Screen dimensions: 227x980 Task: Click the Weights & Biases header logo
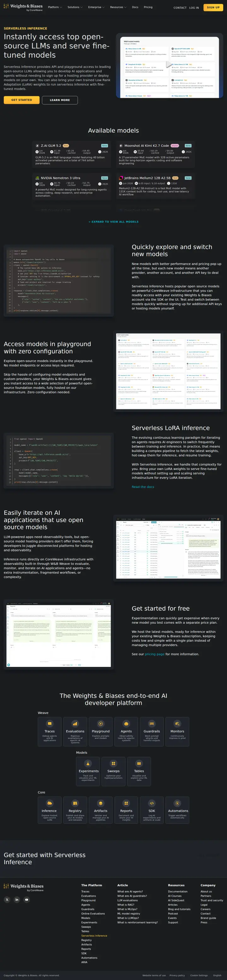coord(23,7)
